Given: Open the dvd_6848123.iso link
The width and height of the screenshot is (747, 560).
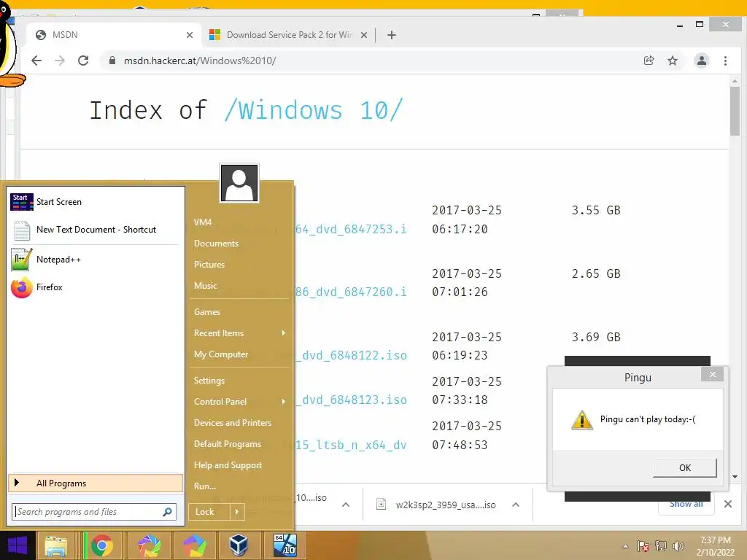Looking at the screenshot, I should pos(352,400).
